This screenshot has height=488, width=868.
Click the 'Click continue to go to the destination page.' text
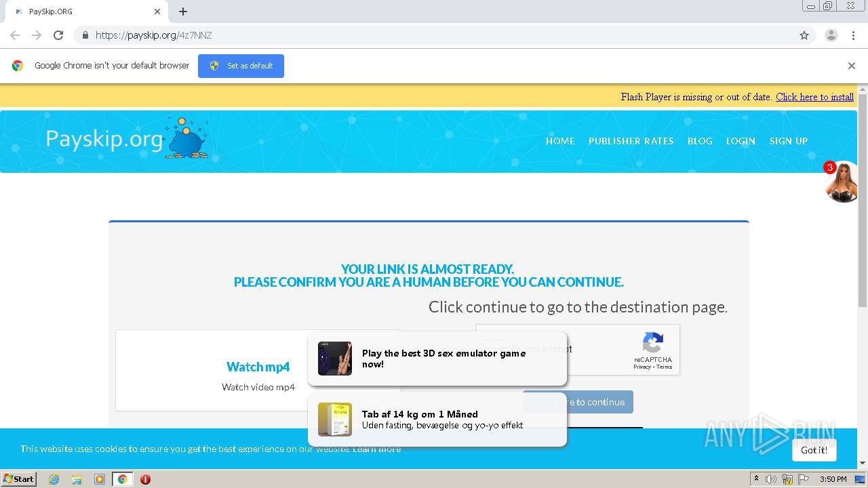click(x=578, y=307)
